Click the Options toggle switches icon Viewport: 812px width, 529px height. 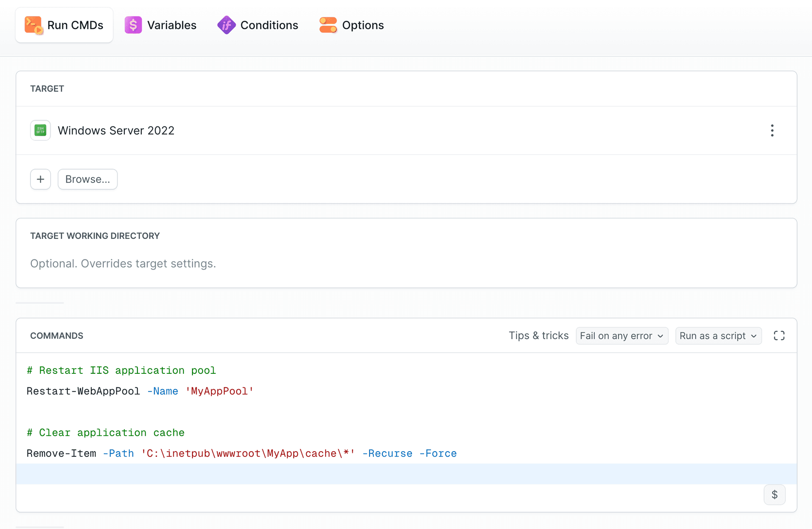[328, 25]
